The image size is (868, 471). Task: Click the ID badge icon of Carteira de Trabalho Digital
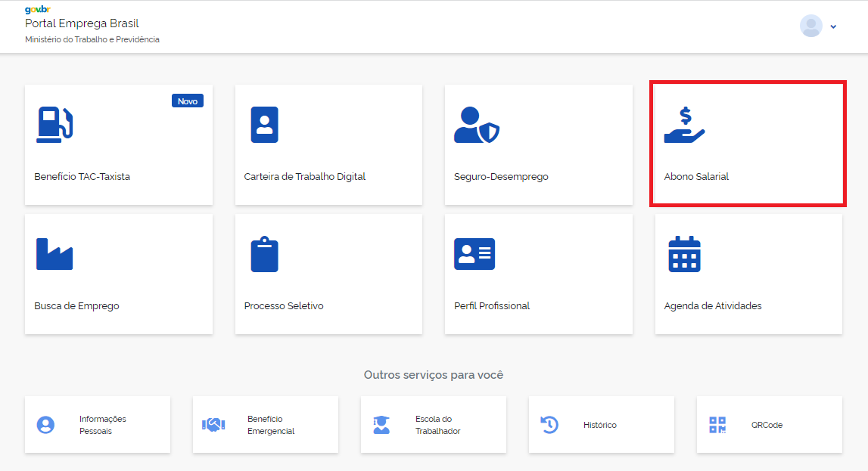264,125
